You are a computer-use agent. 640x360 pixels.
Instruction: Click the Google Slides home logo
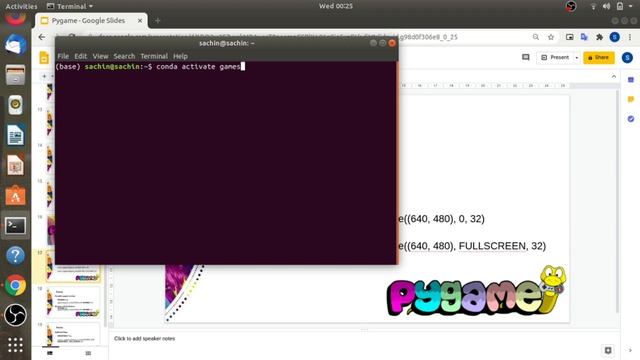(x=44, y=58)
